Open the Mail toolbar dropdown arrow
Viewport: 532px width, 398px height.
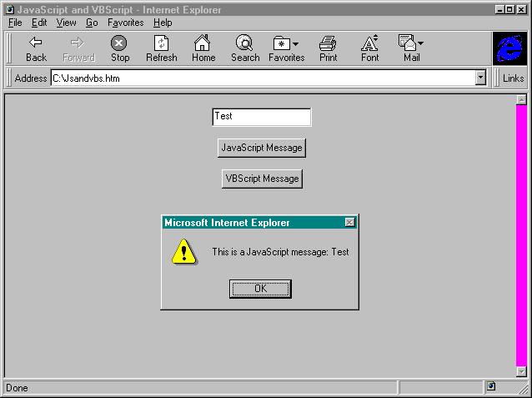tap(420, 43)
